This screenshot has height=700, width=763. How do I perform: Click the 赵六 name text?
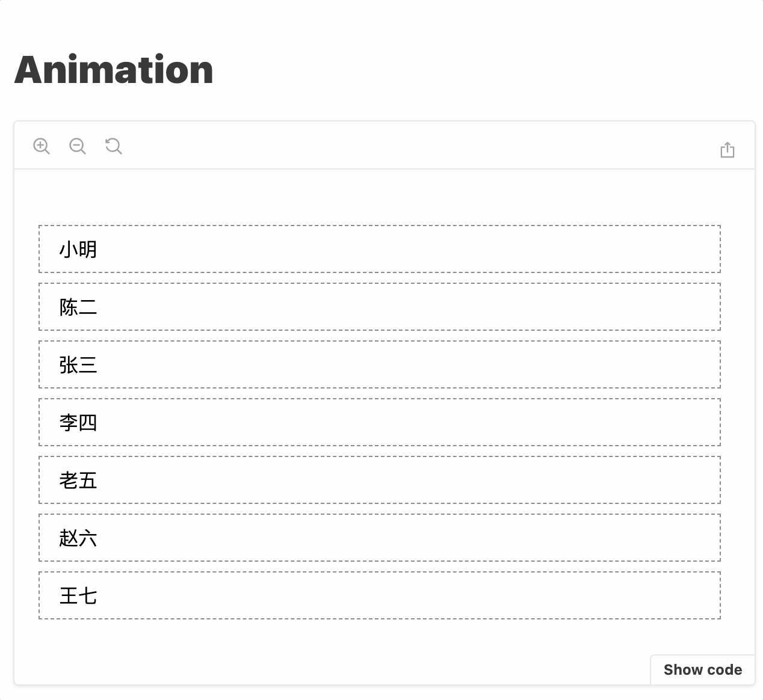click(78, 538)
